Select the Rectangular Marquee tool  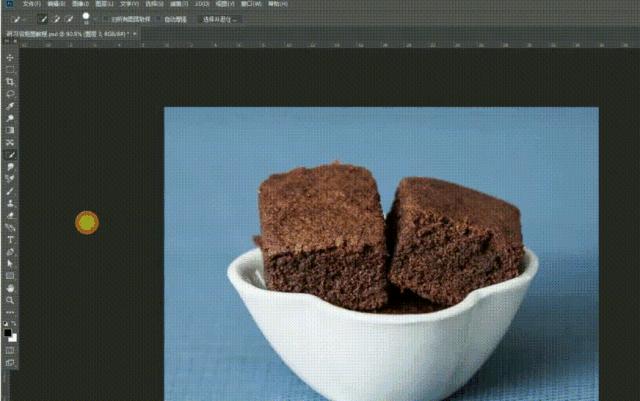(x=10, y=69)
